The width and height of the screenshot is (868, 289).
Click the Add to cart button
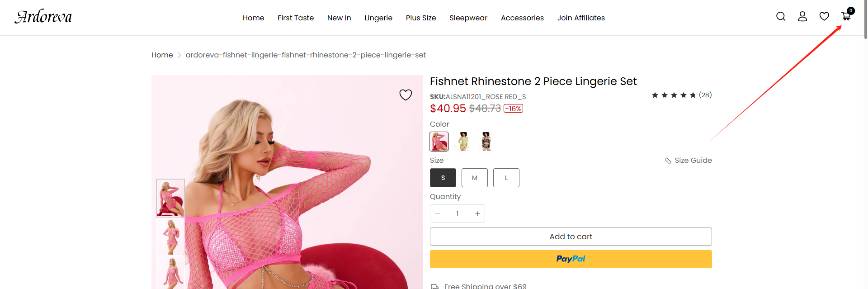pos(571,237)
